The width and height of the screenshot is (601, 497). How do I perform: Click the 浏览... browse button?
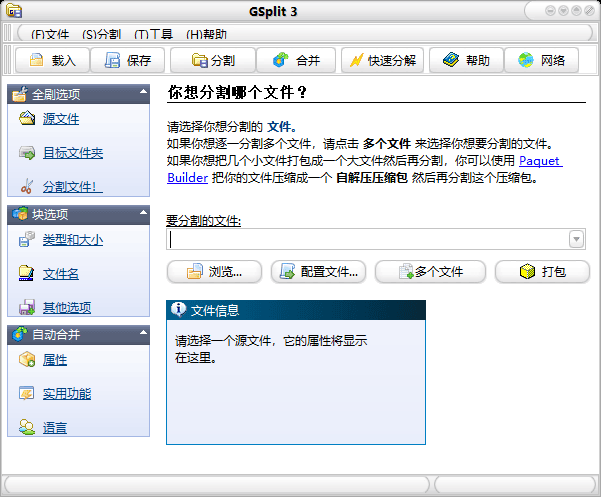pos(215,272)
